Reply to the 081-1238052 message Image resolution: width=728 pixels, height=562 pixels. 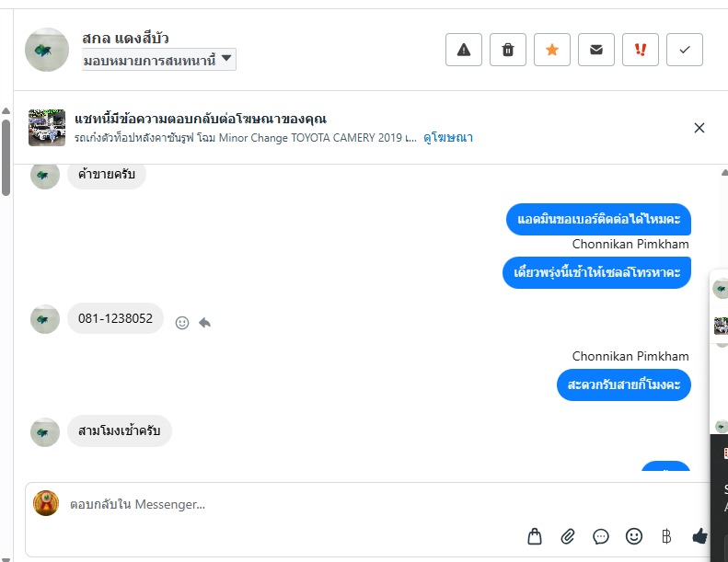204,323
